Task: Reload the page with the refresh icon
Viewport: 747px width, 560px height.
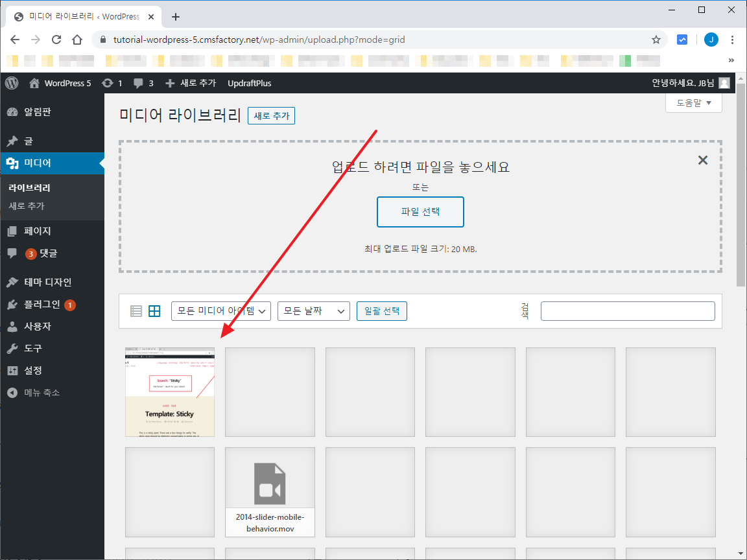Action: click(x=56, y=40)
